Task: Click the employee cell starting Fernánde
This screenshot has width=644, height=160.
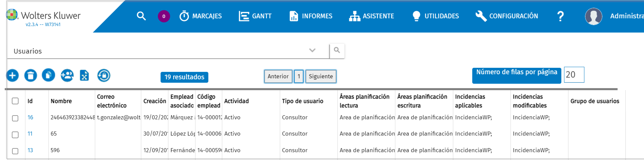Action: [x=183, y=150]
